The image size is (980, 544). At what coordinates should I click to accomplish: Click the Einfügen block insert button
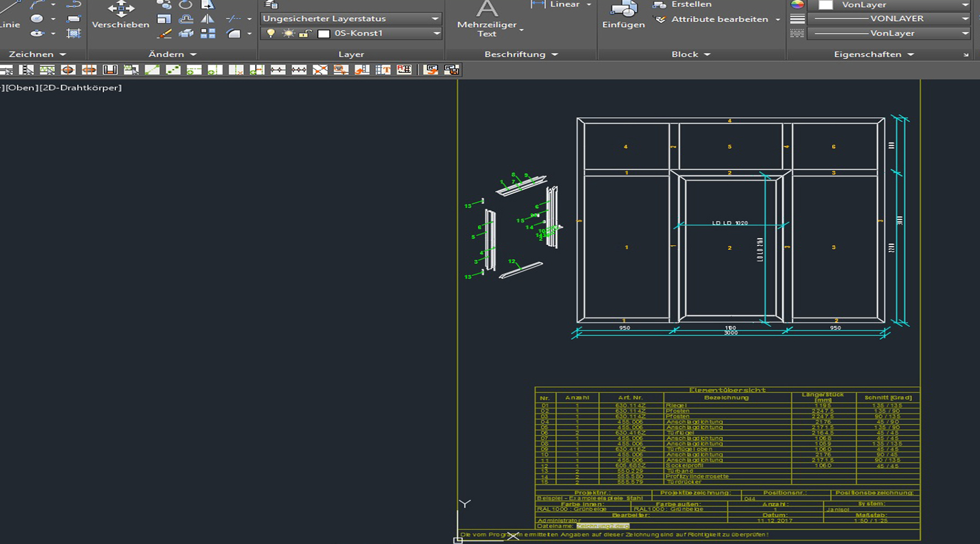(x=623, y=15)
